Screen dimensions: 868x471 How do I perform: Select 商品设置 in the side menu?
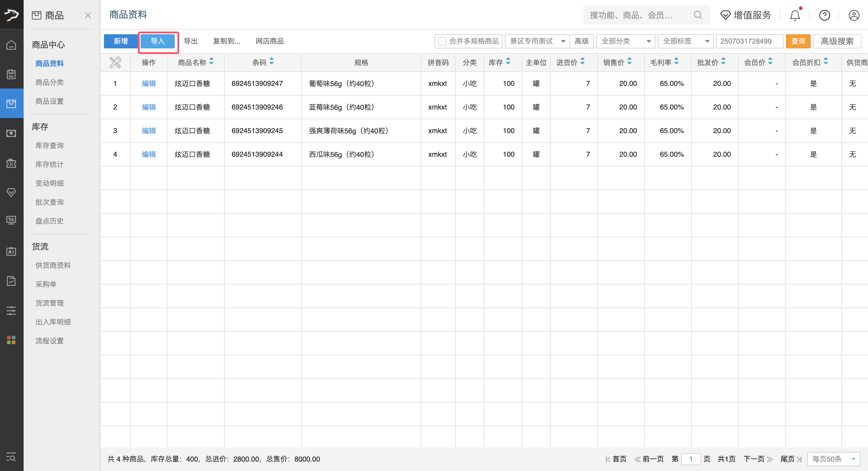coord(50,101)
